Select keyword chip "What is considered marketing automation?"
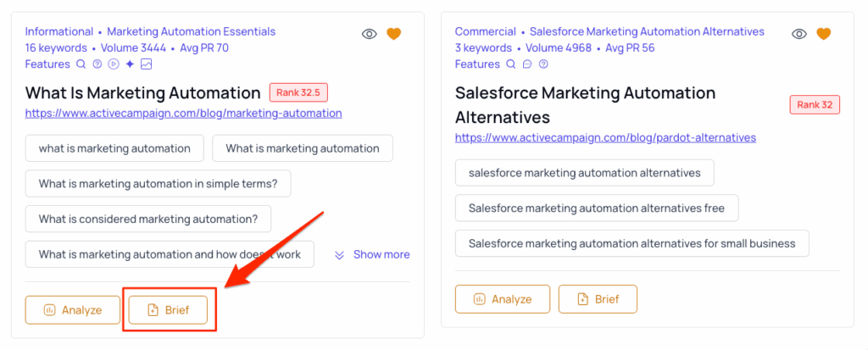Viewport: 868px width, 350px height. [148, 219]
